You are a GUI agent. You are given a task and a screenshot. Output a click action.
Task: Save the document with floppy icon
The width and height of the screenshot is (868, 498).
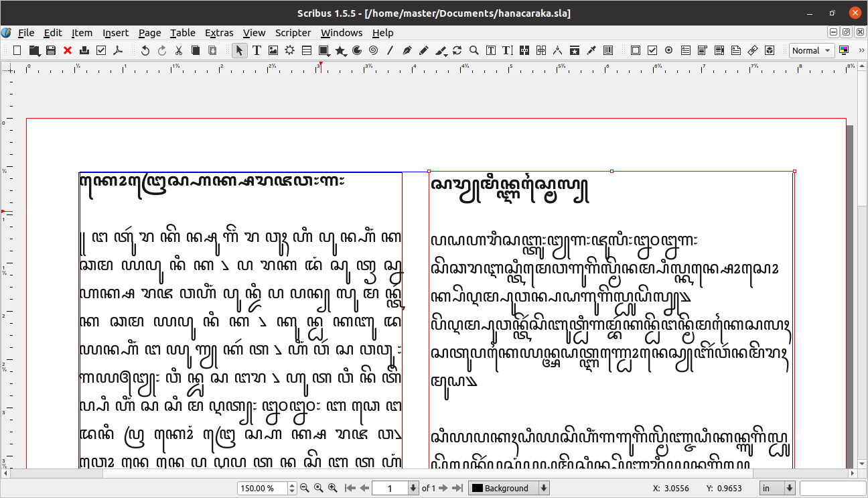pyautogui.click(x=51, y=50)
